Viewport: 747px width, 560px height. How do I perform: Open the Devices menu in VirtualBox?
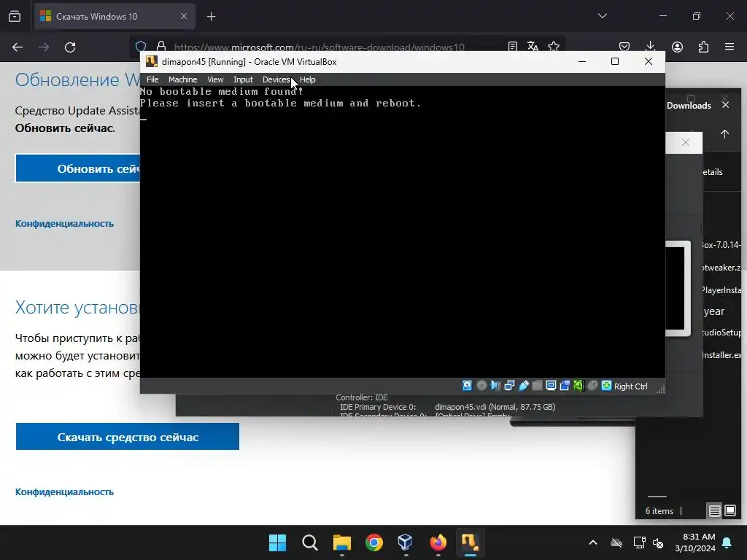tap(276, 79)
